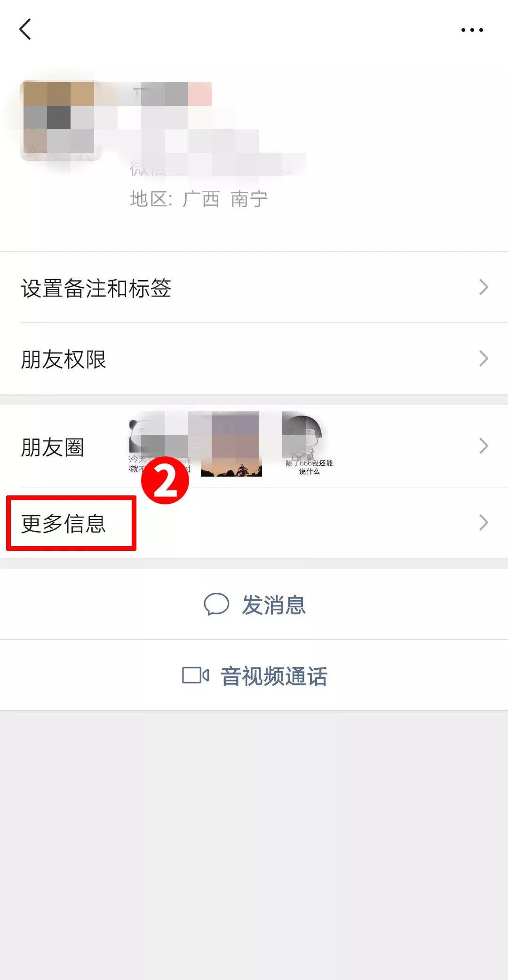Tap the back arrow icon
This screenshot has height=980, width=508.
[25, 29]
